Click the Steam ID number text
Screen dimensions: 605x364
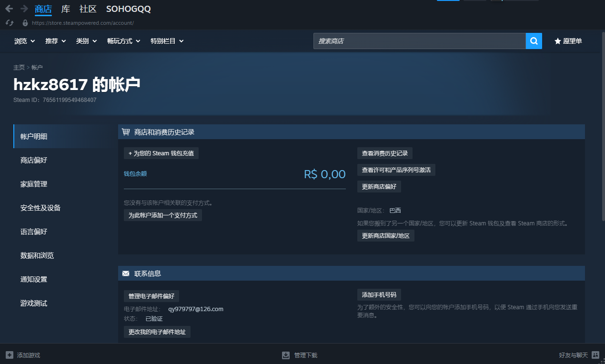(70, 100)
